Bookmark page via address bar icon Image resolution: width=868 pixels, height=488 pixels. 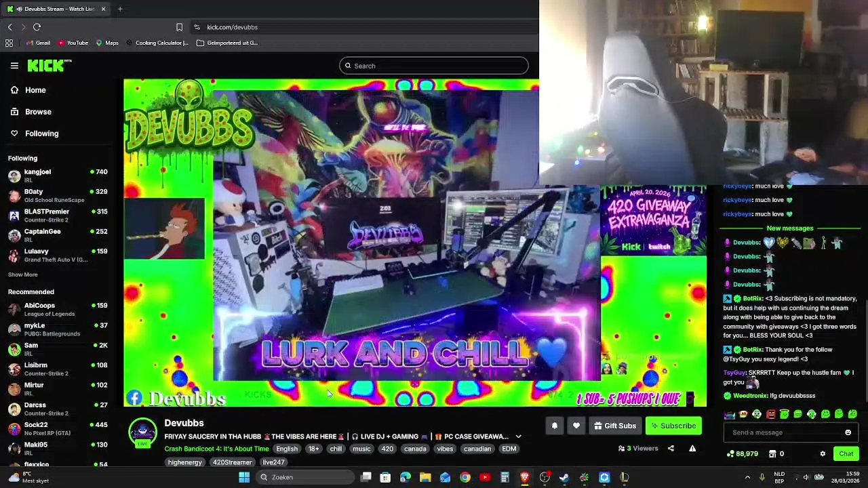(179, 27)
